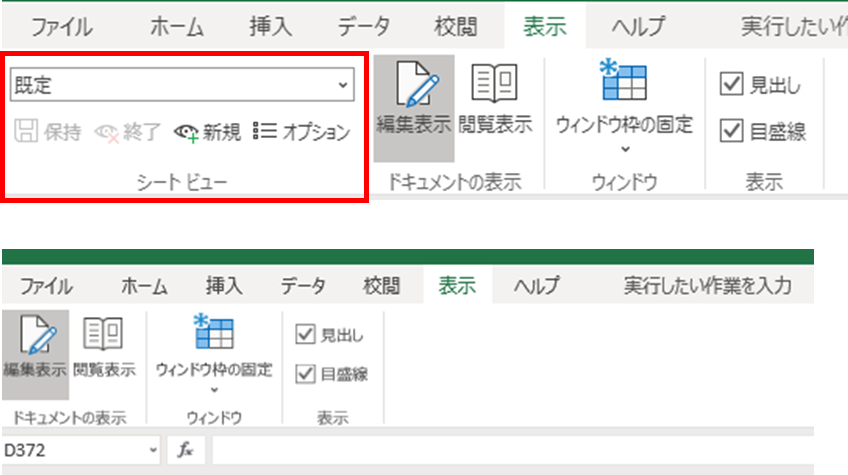This screenshot has height=475, width=848.
Task: Open the Name Box dropdown arrow
Action: [153, 450]
